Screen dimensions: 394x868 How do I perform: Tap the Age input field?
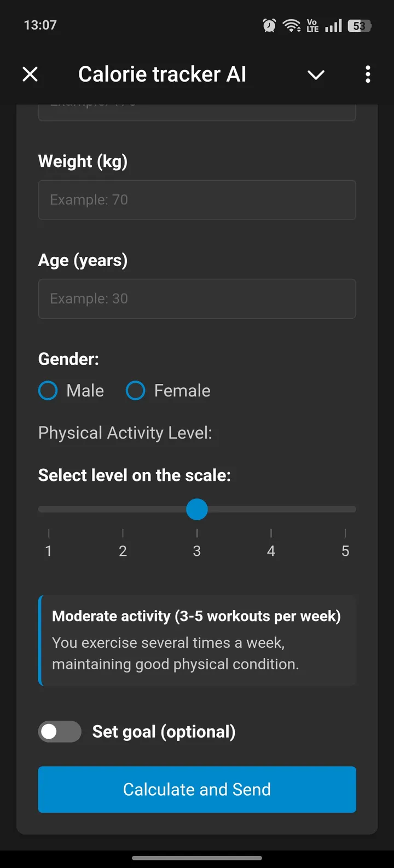[197, 298]
